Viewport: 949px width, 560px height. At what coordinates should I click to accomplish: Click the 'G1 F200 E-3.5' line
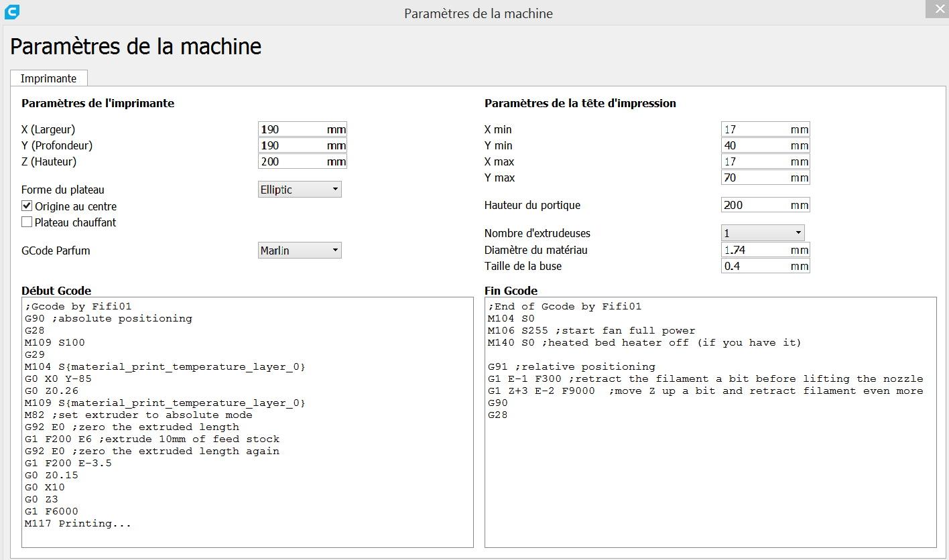click(68, 464)
